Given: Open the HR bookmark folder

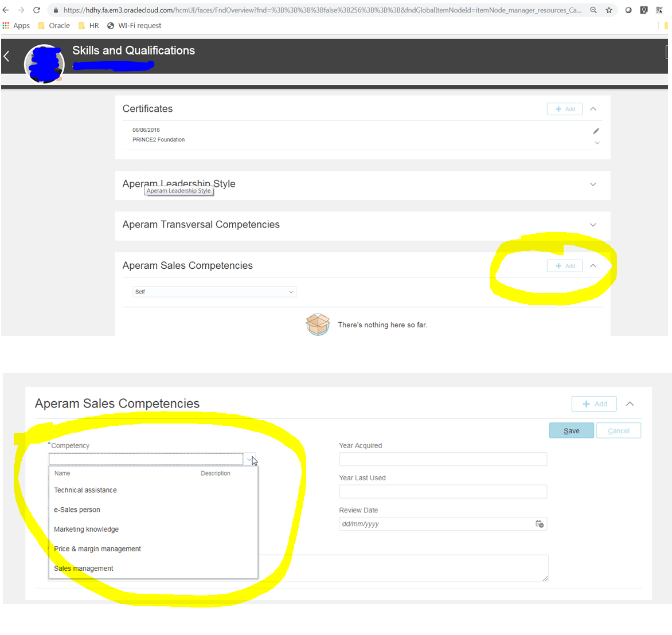Looking at the screenshot, I should tap(89, 26).
